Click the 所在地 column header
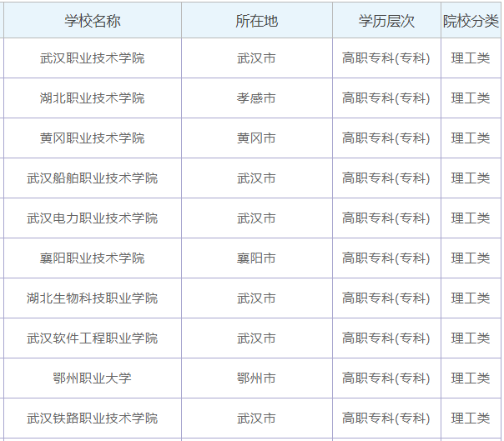The height and width of the screenshot is (441, 504). tap(256, 21)
